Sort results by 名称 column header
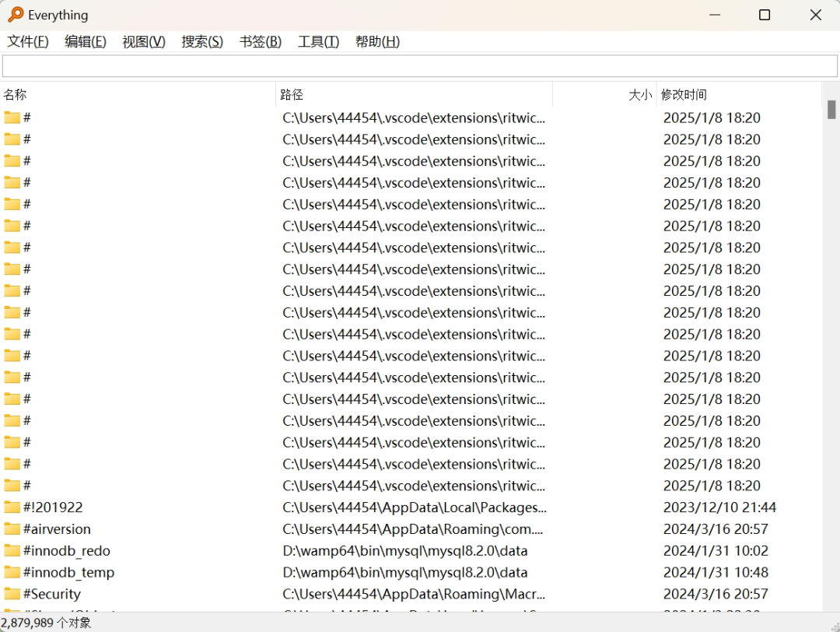 [x=138, y=95]
